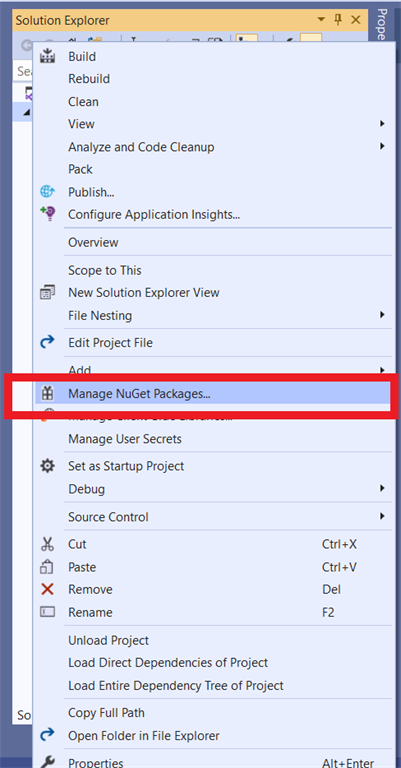
Task: Click the Build icon in context menu
Action: tap(47, 56)
